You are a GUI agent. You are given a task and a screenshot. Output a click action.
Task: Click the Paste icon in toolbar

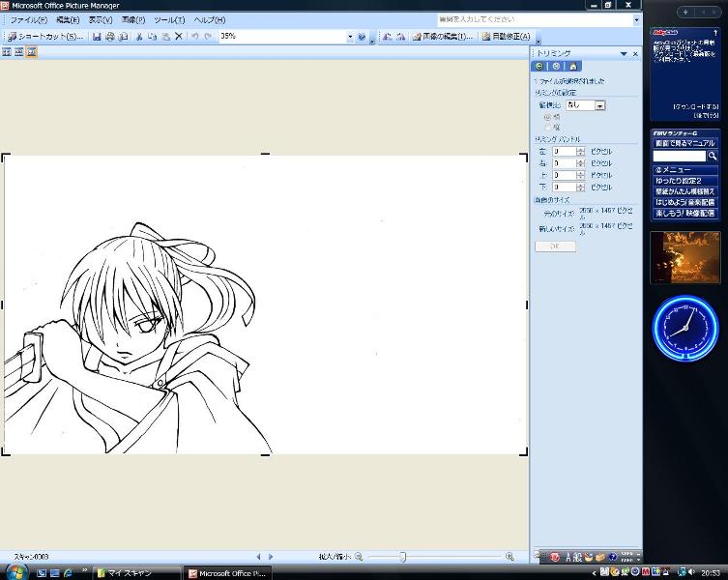(165, 36)
